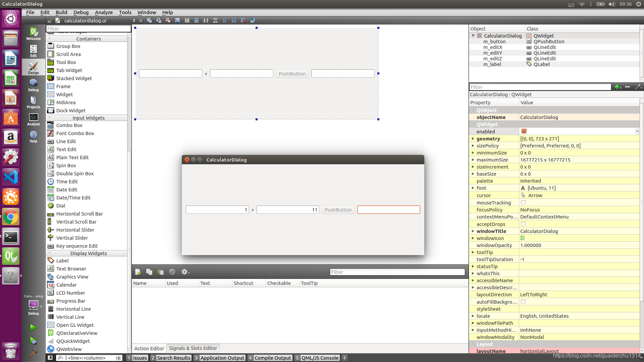Select the grid layout icon in toolbar

coord(234,20)
